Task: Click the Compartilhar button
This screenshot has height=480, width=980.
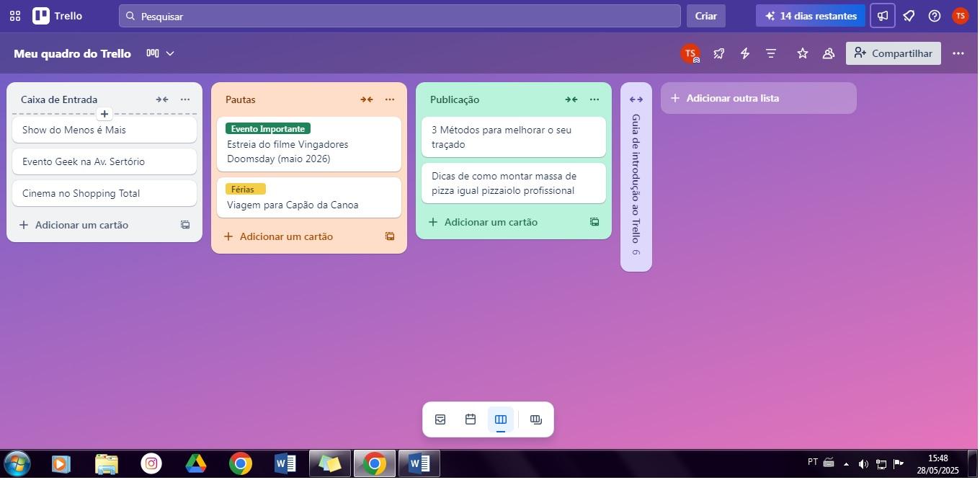Action: point(894,53)
